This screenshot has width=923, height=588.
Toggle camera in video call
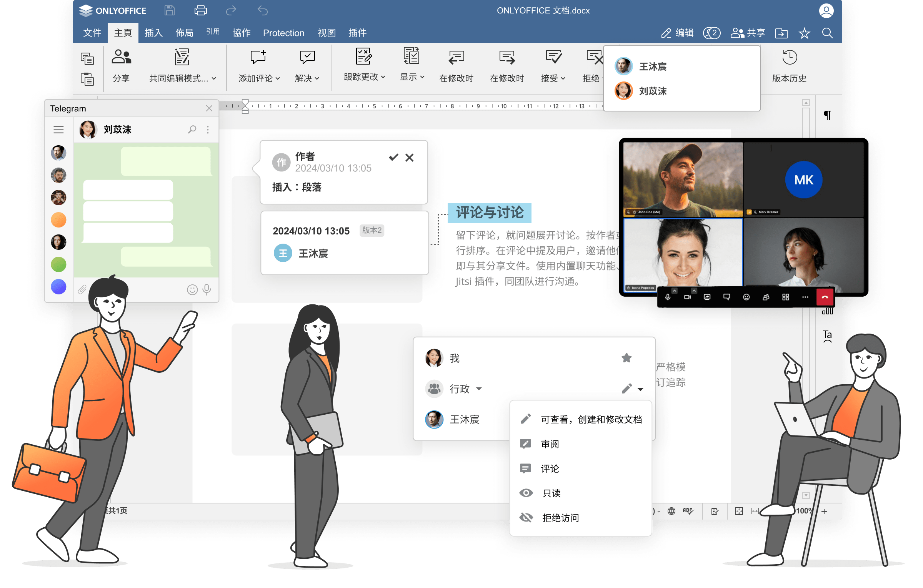pos(688,297)
